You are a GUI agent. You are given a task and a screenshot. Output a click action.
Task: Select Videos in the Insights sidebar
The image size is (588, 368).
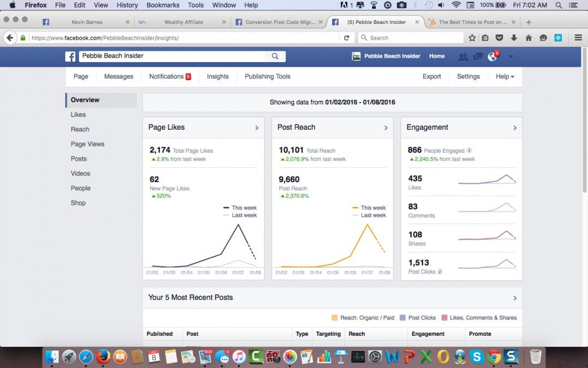(80, 173)
